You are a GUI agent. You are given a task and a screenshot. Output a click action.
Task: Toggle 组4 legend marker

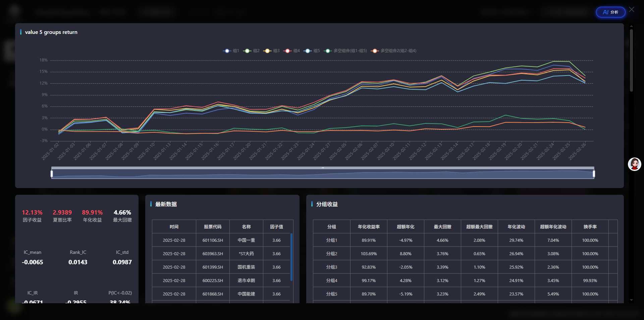(291, 51)
